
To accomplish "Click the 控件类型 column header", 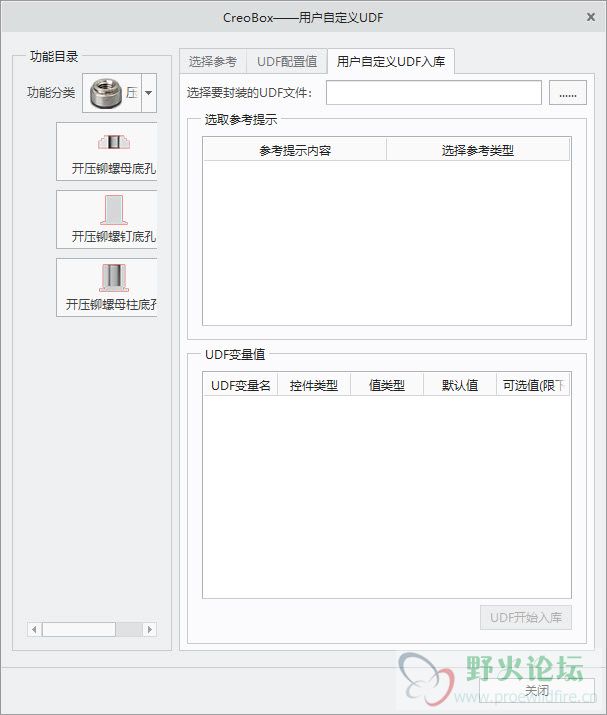I will pyautogui.click(x=314, y=385).
